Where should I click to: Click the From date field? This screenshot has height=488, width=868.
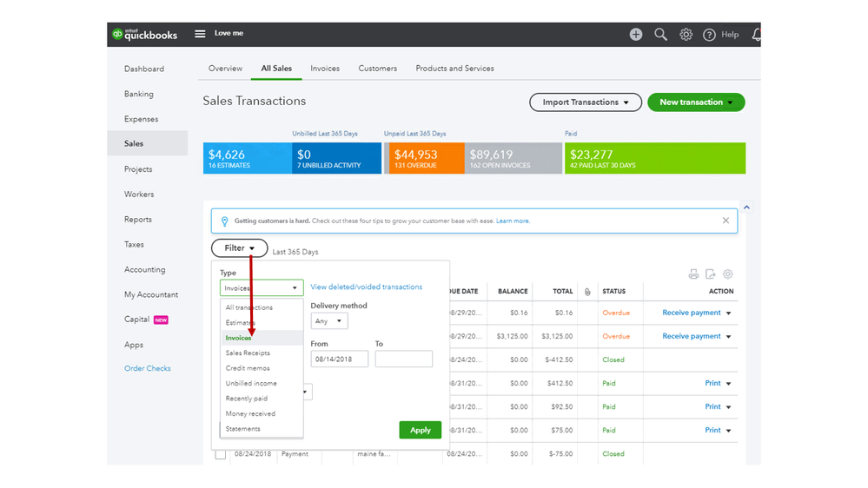[x=340, y=359]
